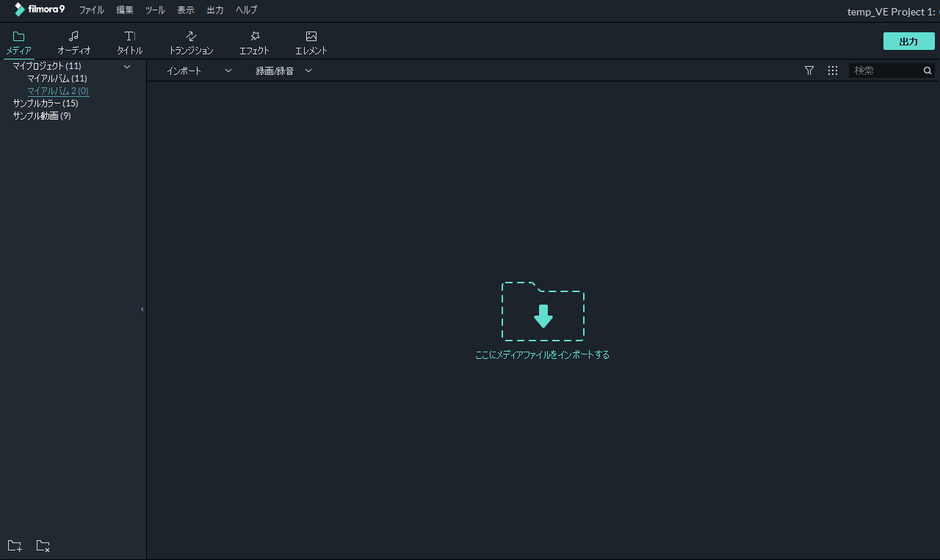Click the filmora9 logo
This screenshot has height=560, width=940.
coord(40,10)
